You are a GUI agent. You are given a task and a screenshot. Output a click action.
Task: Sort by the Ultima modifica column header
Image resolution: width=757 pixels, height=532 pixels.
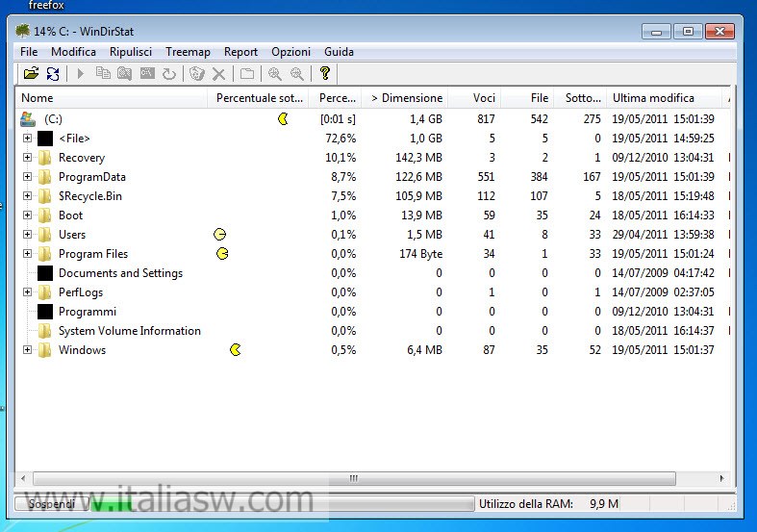pos(664,98)
